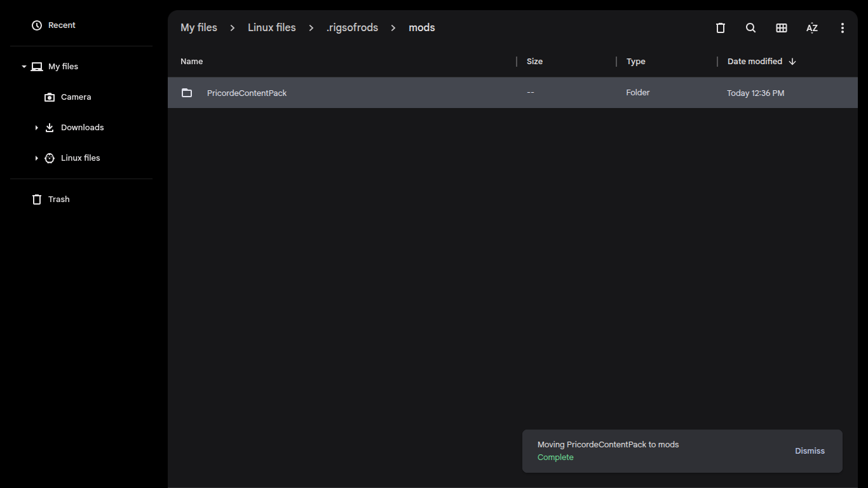
Task: Expand the Linux files tree
Action: coord(36,158)
